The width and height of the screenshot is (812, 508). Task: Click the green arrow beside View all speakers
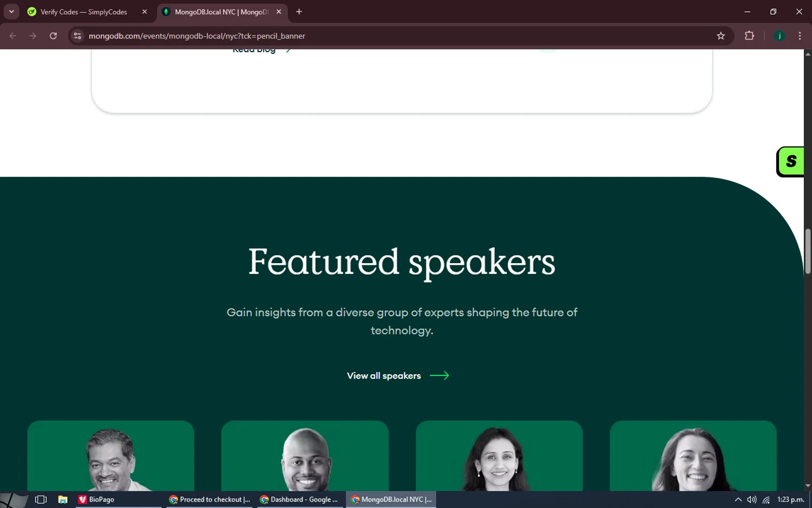[x=440, y=375]
